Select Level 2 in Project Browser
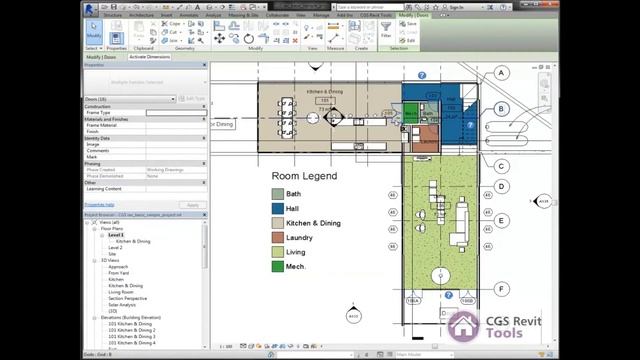 tap(115, 248)
